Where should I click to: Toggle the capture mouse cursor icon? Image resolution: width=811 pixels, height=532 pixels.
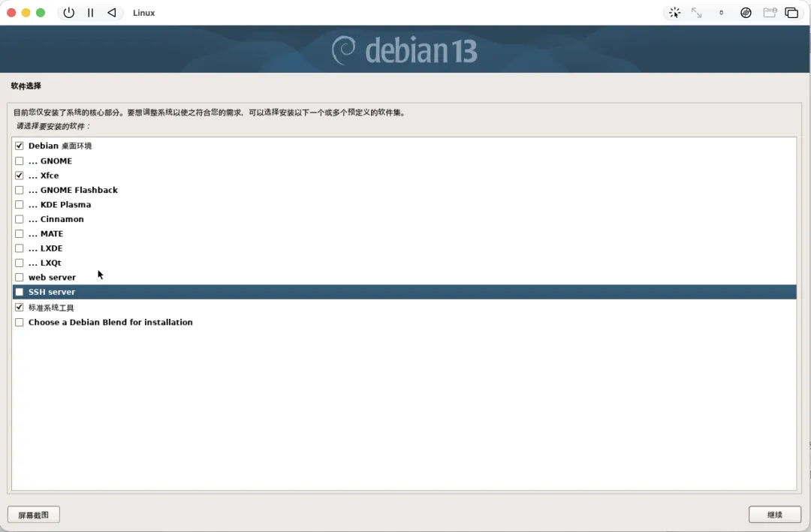click(674, 13)
